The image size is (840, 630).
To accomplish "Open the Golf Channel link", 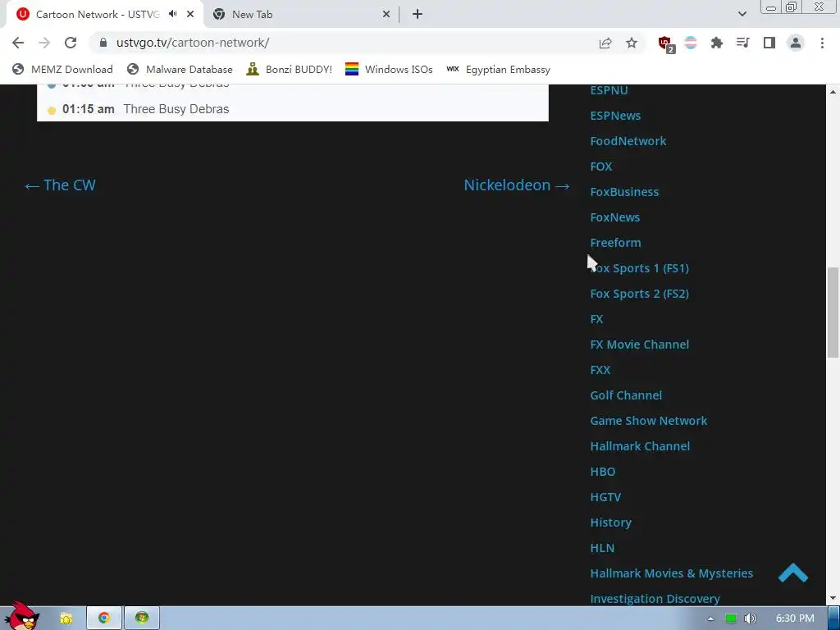I will coord(626,395).
